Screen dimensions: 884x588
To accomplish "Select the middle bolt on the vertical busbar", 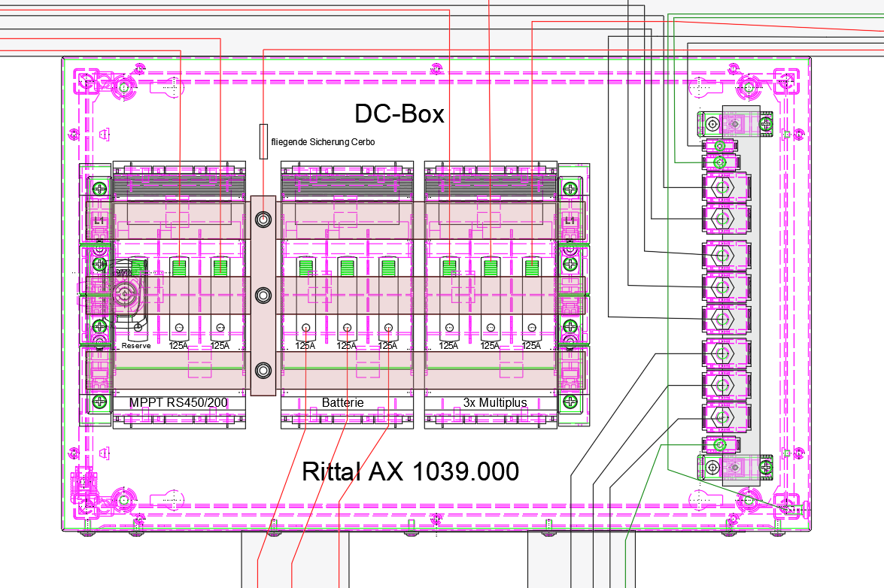I will pos(263,295).
